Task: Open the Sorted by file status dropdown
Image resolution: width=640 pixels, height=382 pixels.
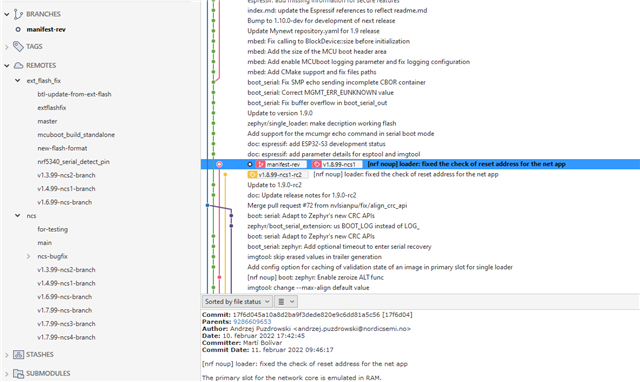Action: pyautogui.click(x=237, y=302)
